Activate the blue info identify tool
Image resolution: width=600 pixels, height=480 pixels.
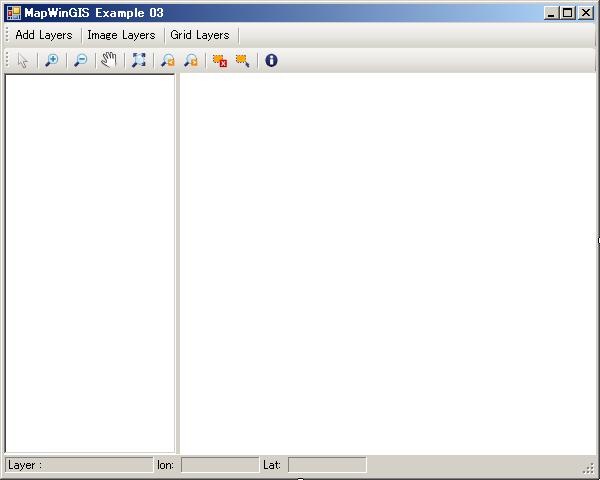(x=271, y=60)
